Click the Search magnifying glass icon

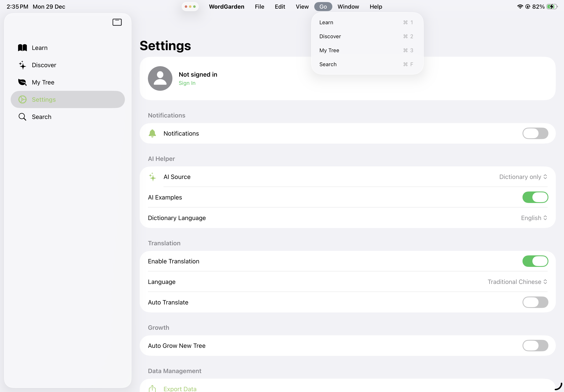pyautogui.click(x=22, y=117)
